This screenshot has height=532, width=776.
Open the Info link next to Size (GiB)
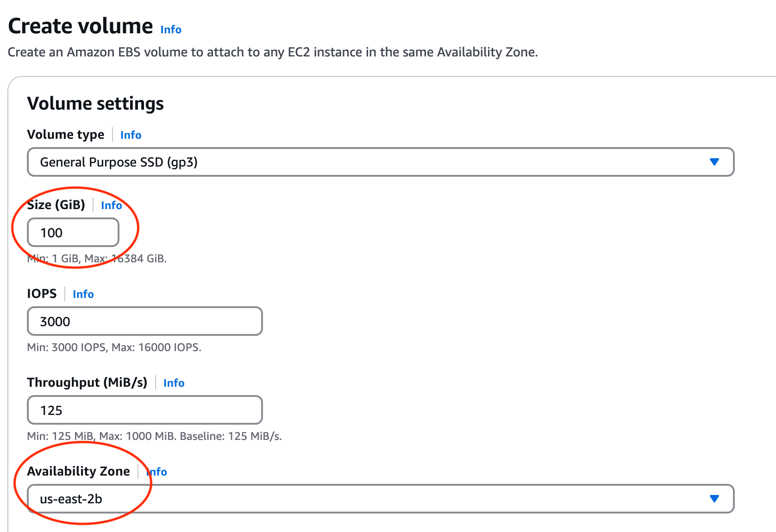click(112, 205)
